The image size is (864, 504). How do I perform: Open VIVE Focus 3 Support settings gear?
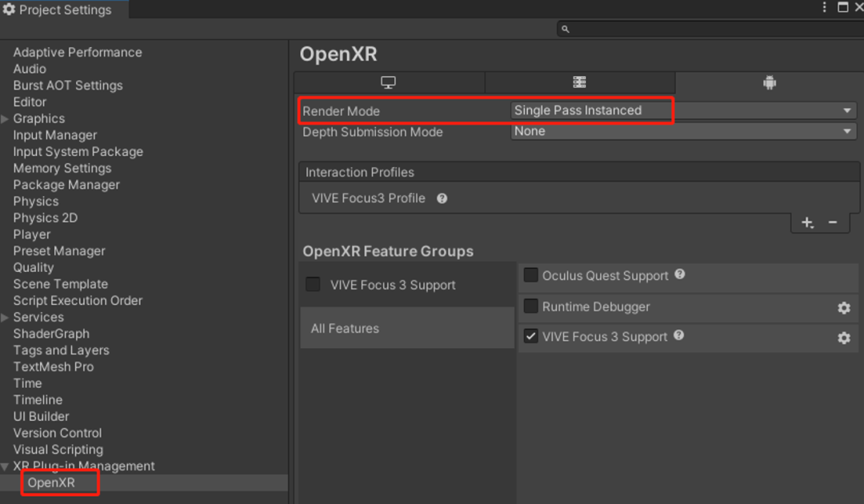[844, 338]
